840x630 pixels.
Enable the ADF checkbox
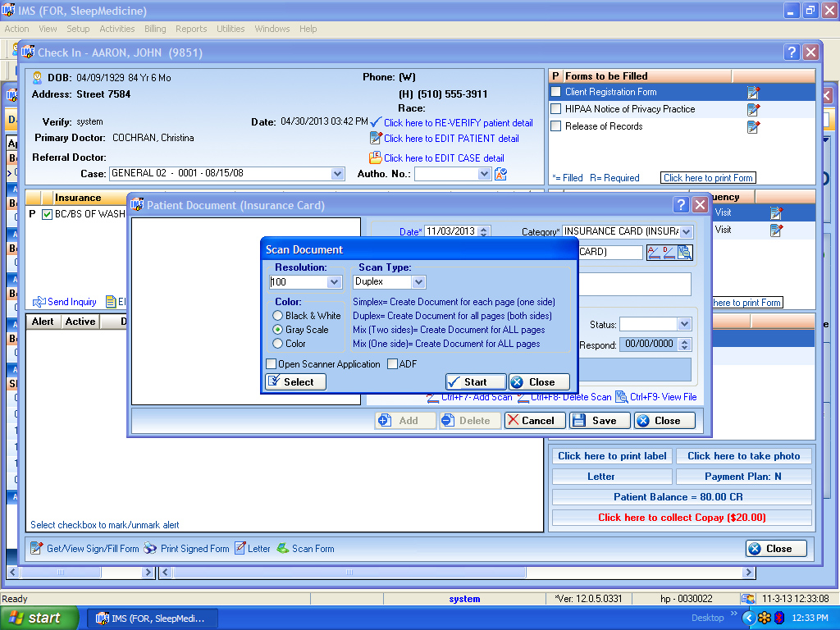click(392, 364)
